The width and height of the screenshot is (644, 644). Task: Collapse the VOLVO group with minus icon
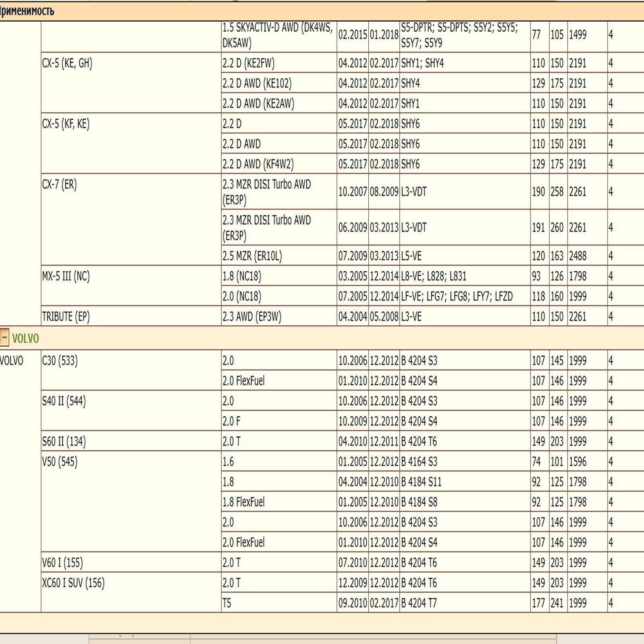point(4,337)
